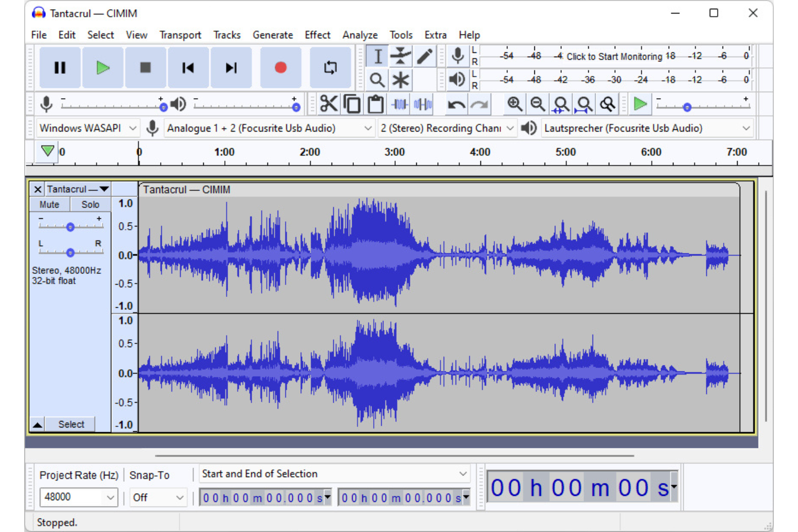The image size is (798, 532).
Task: Click the Undo arrow icon
Action: (456, 103)
